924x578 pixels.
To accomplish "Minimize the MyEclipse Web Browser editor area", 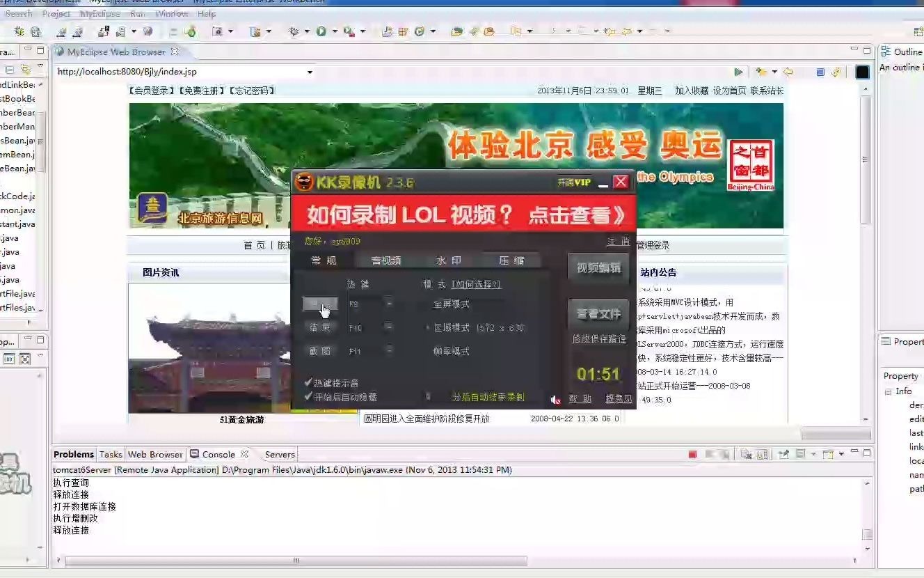I will tap(854, 50).
